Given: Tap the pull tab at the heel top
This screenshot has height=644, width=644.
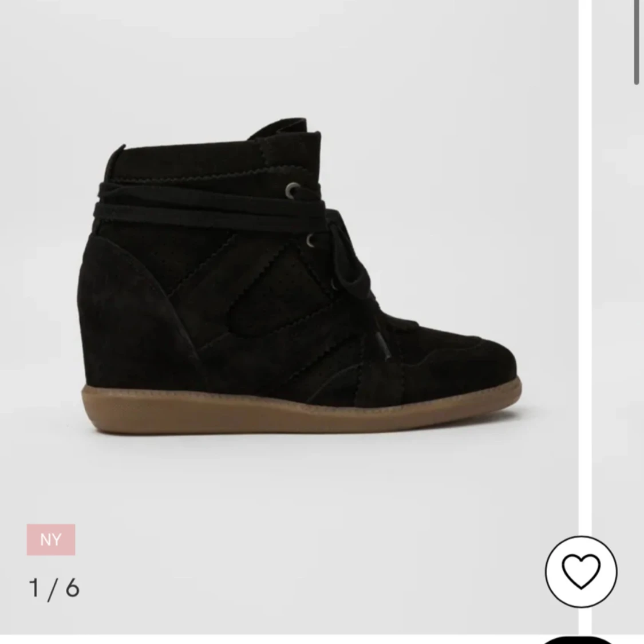Looking at the screenshot, I should click(116, 155).
